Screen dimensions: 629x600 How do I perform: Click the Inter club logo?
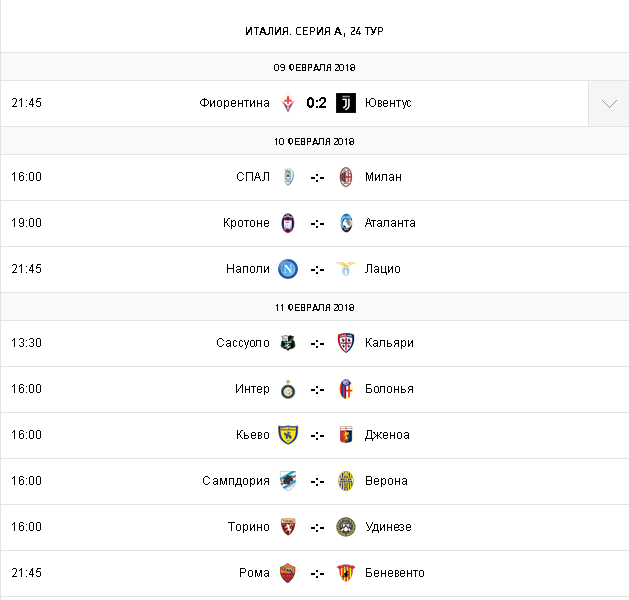288,389
